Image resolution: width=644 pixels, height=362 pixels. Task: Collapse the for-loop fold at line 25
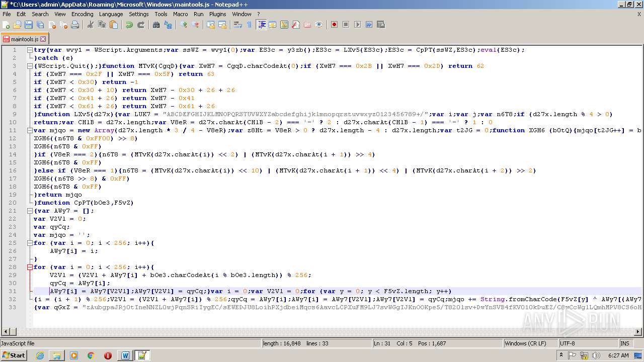30,243
